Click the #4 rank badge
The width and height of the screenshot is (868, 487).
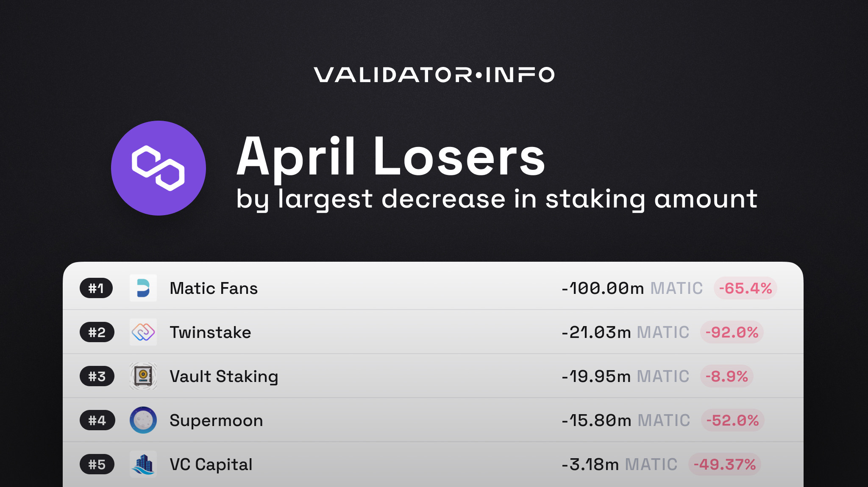[97, 421]
